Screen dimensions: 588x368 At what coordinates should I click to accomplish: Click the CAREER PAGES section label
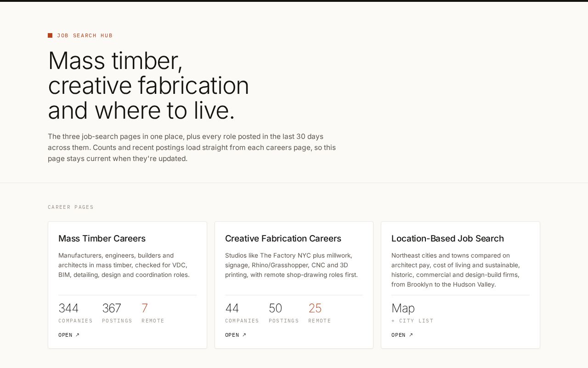point(71,207)
